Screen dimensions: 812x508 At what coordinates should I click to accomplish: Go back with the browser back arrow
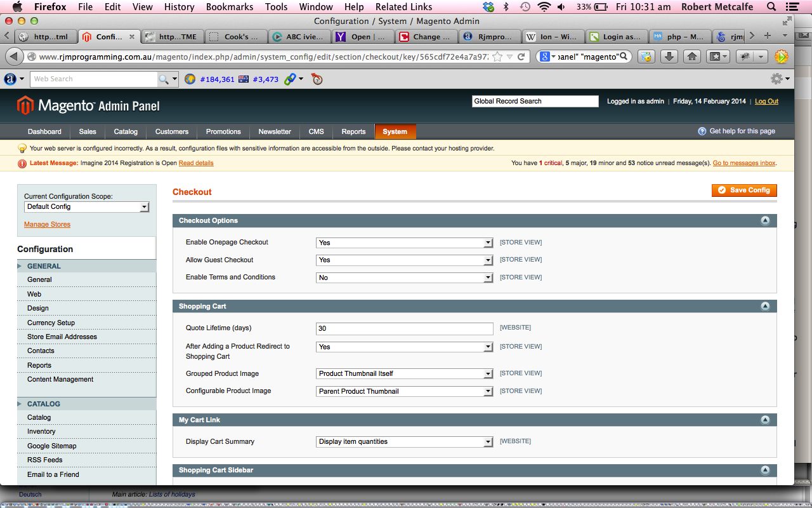point(14,57)
